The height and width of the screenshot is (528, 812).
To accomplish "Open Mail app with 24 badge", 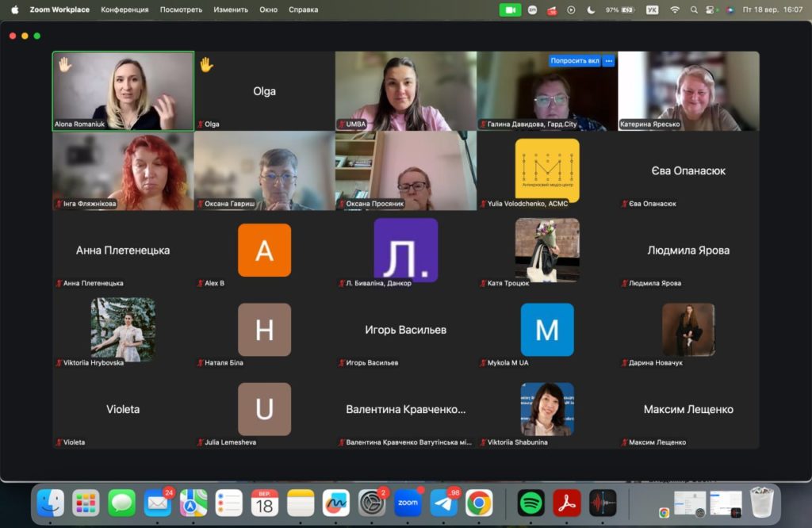I will click(158, 503).
